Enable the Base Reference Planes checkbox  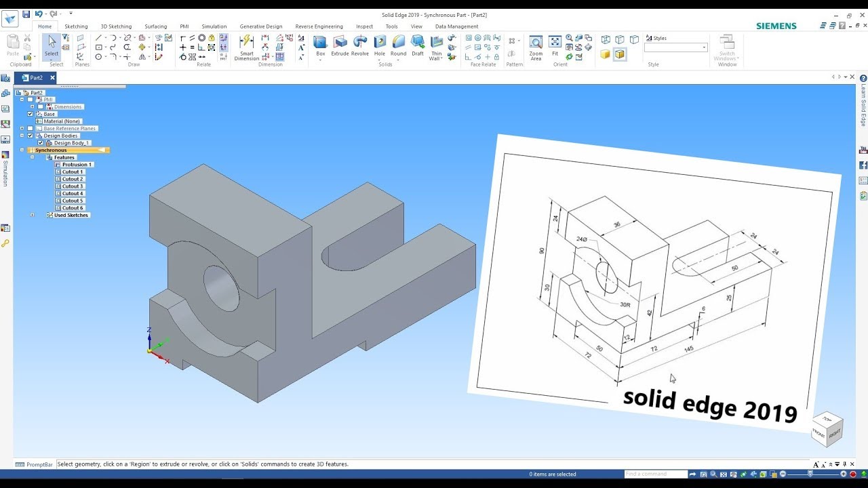[30, 128]
